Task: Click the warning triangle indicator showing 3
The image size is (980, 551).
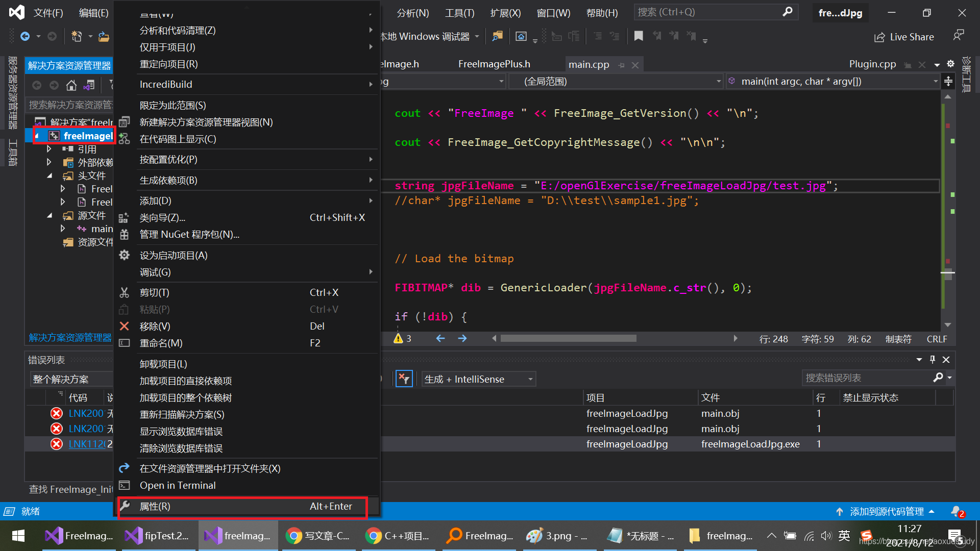Action: [x=399, y=339]
